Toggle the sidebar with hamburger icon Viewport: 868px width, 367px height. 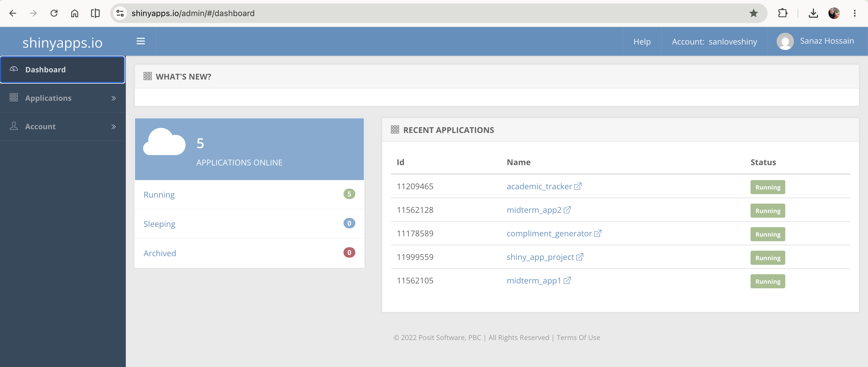click(140, 41)
